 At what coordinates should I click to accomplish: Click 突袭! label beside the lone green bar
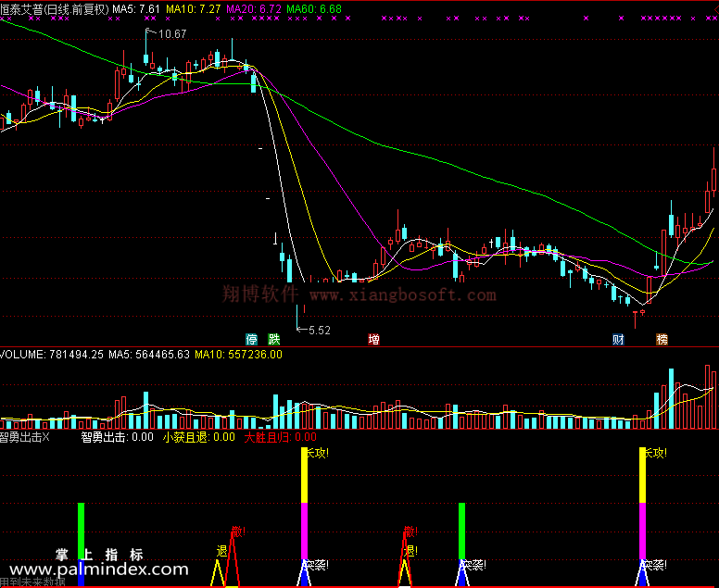(473, 565)
